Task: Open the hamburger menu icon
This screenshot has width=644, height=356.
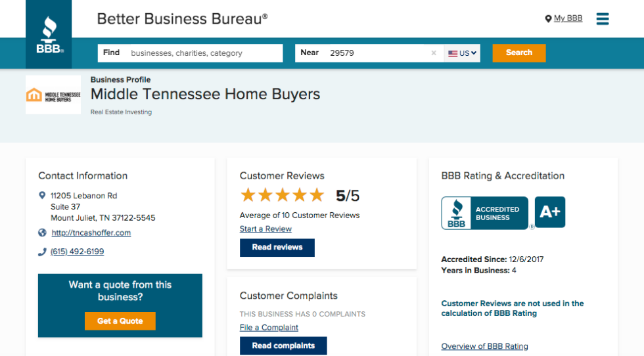Action: (x=603, y=18)
